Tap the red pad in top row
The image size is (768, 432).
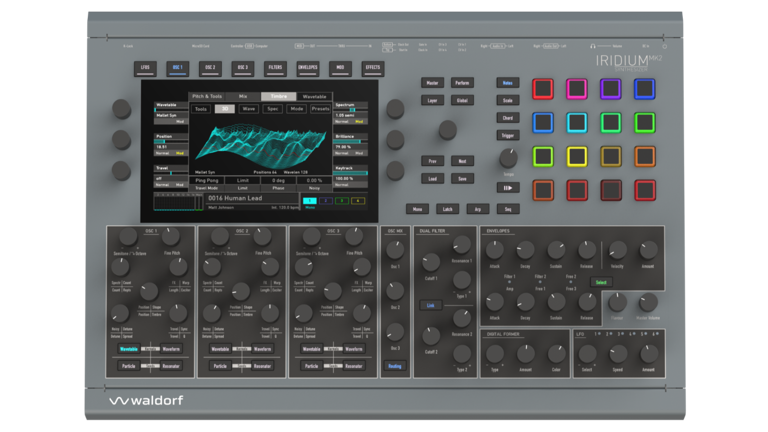543,89
